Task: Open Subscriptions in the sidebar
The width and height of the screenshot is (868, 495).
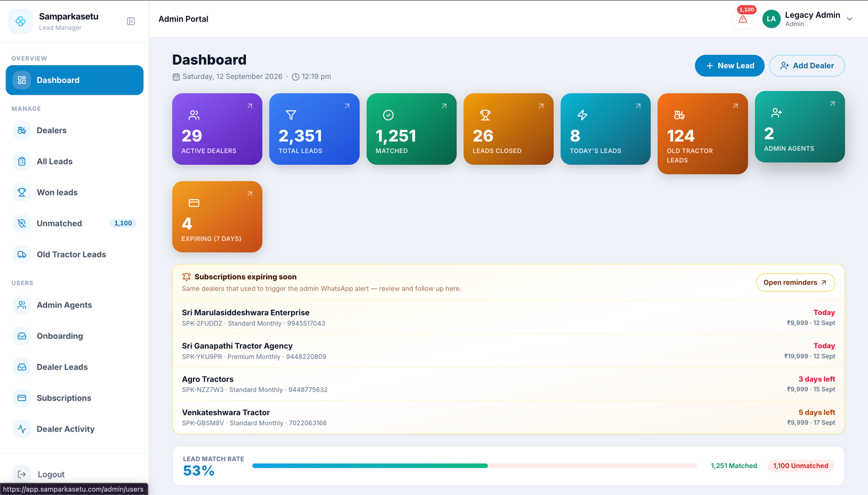Action: [74, 398]
